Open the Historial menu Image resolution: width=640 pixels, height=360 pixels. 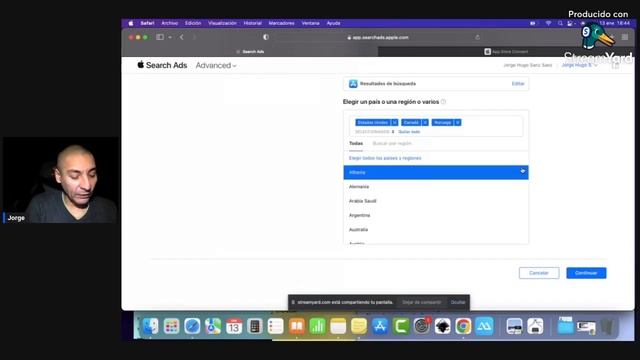[x=253, y=23]
